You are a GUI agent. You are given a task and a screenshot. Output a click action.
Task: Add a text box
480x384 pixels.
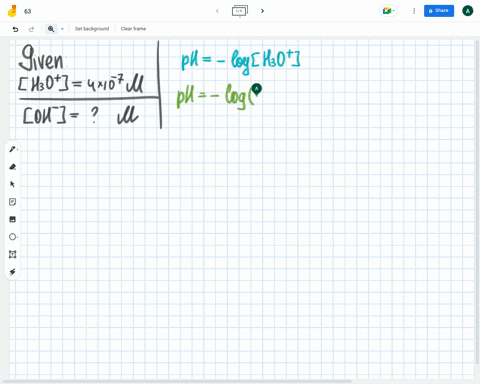(13, 254)
